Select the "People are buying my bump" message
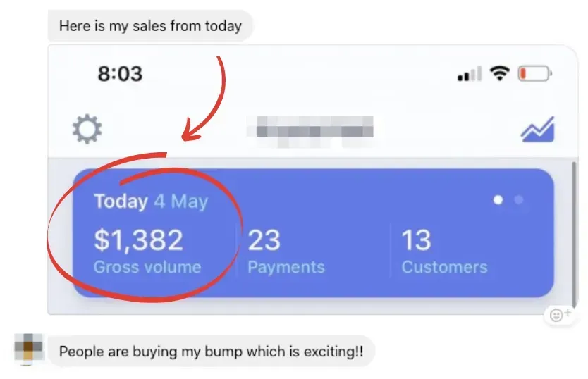Screen dimensions: 588x379 [211, 352]
